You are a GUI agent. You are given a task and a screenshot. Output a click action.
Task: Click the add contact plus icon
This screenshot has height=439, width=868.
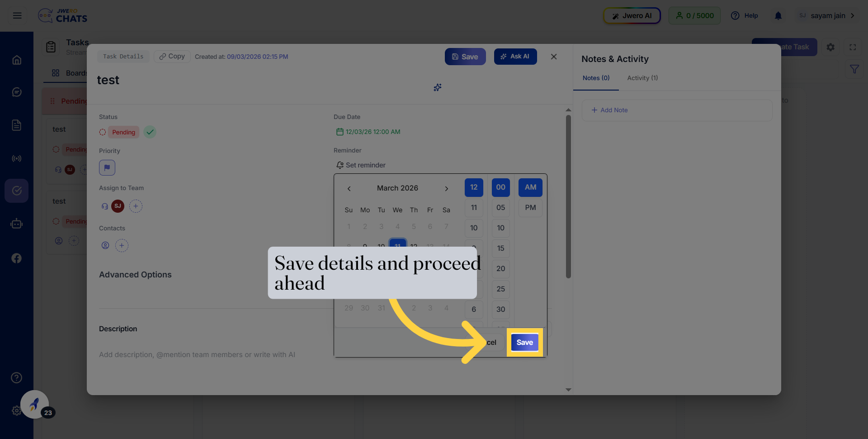pyautogui.click(x=122, y=246)
